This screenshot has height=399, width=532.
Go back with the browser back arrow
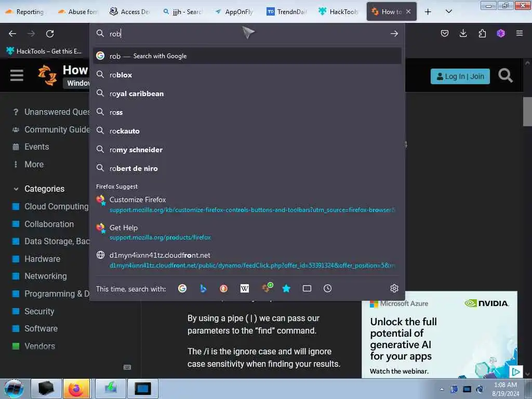click(x=12, y=34)
